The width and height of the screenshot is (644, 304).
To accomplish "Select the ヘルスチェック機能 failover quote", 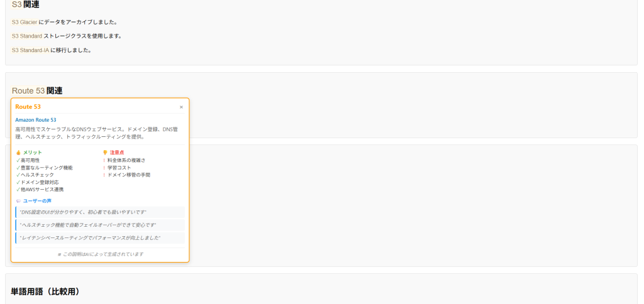I will pos(88,225).
